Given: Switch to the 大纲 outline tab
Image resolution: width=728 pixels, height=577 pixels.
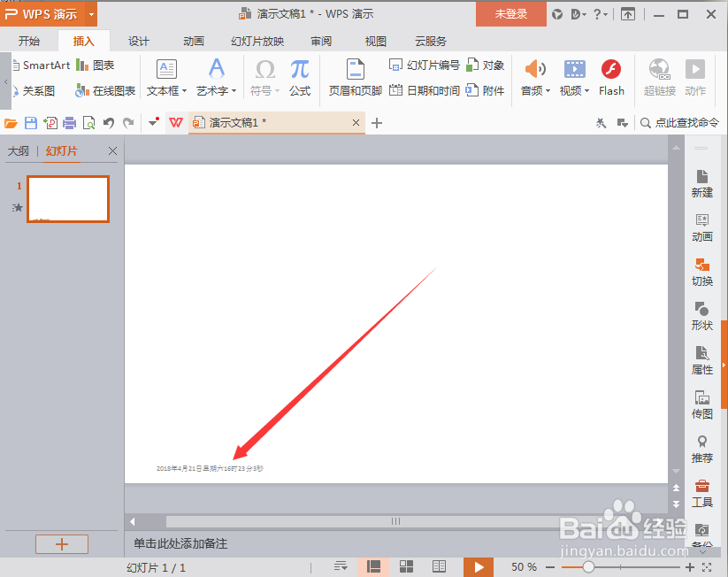Looking at the screenshot, I should pos(19,151).
